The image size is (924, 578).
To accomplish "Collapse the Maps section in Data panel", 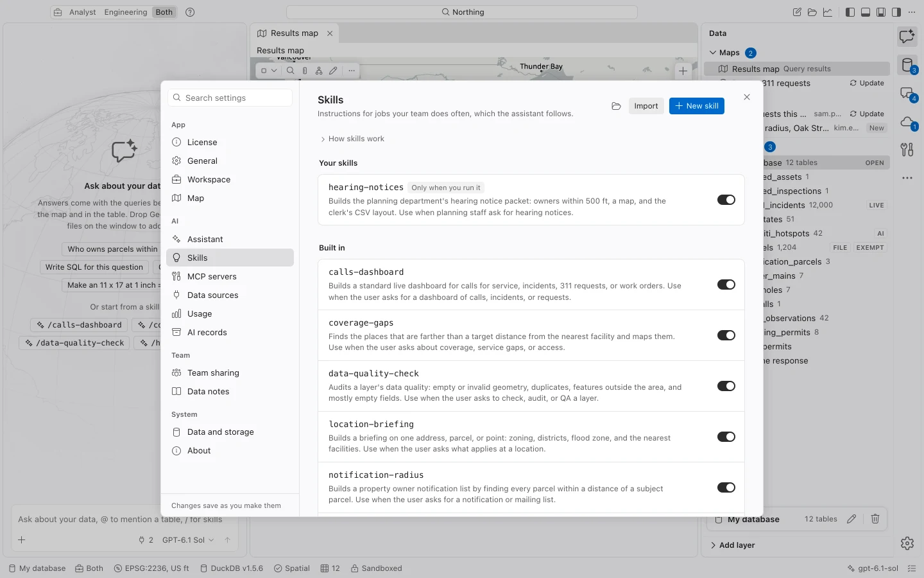I will 713,53.
